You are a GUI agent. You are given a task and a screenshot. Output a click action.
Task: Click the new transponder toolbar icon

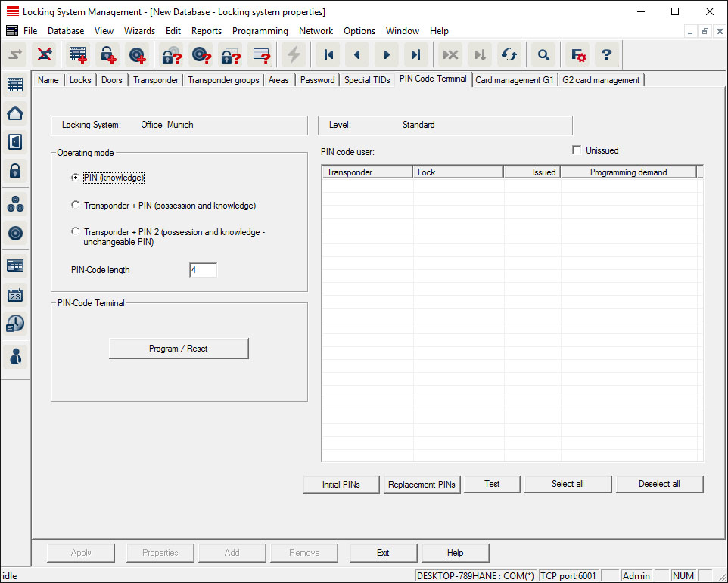click(137, 54)
